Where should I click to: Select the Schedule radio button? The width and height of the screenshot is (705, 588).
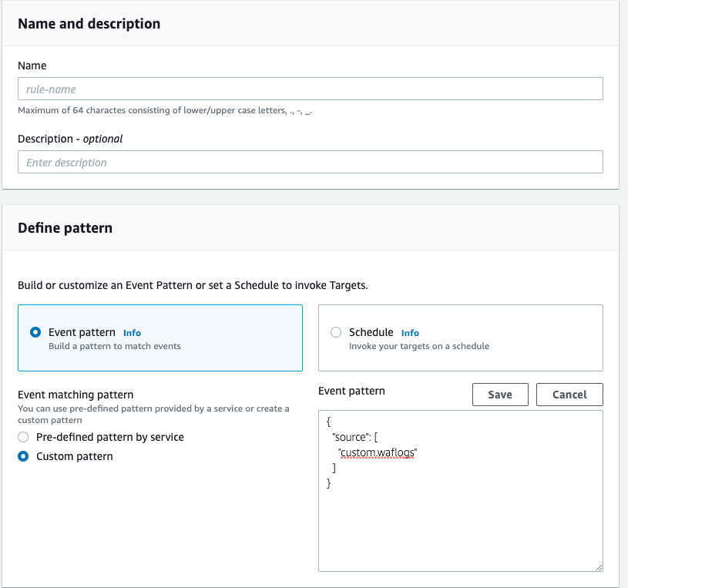pos(336,331)
